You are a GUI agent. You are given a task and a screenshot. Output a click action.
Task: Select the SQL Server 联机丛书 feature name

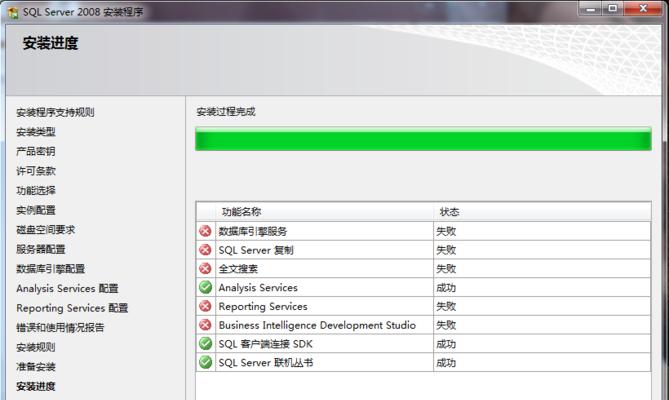[x=266, y=362]
